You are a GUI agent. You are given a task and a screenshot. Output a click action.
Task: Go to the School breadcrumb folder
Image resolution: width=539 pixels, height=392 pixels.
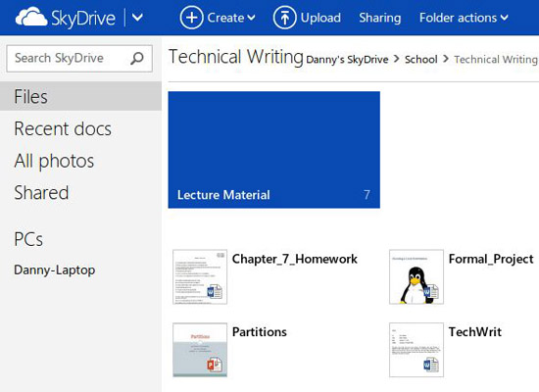click(x=421, y=60)
